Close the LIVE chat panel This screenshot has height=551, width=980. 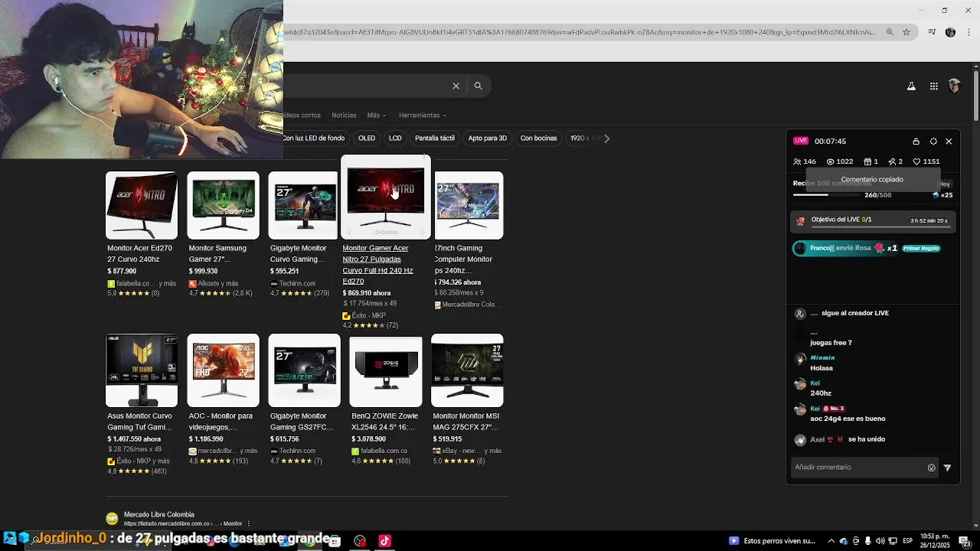pyautogui.click(x=949, y=142)
